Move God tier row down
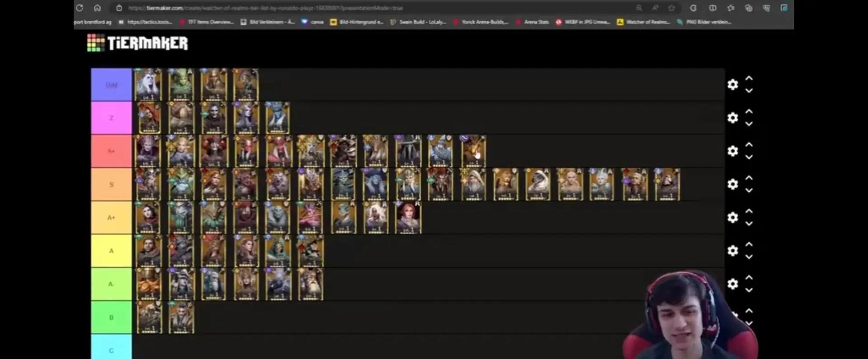The height and width of the screenshot is (359, 868). pyautogui.click(x=749, y=91)
